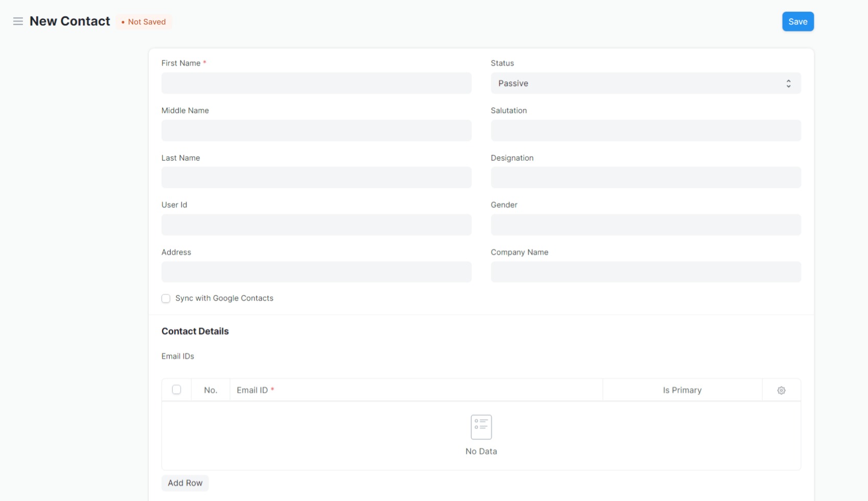This screenshot has height=501, width=868.
Task: Click the Not Saved status indicator
Action: tap(144, 22)
